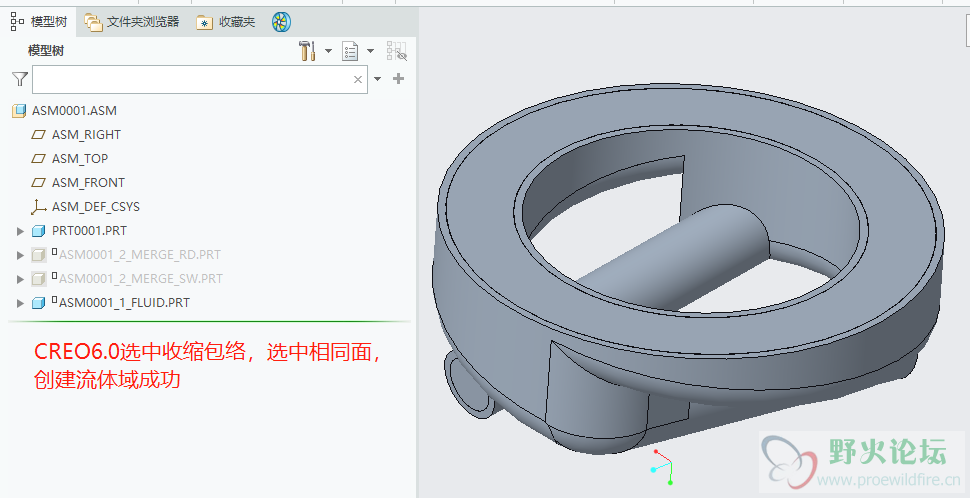970x498 pixels.
Task: Click the 模型树 panel heading
Action: [x=46, y=51]
